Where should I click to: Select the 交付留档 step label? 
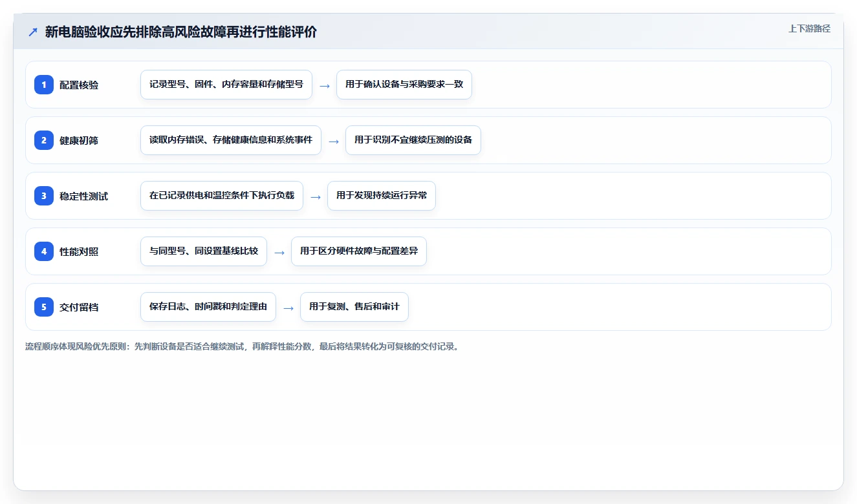coord(79,307)
